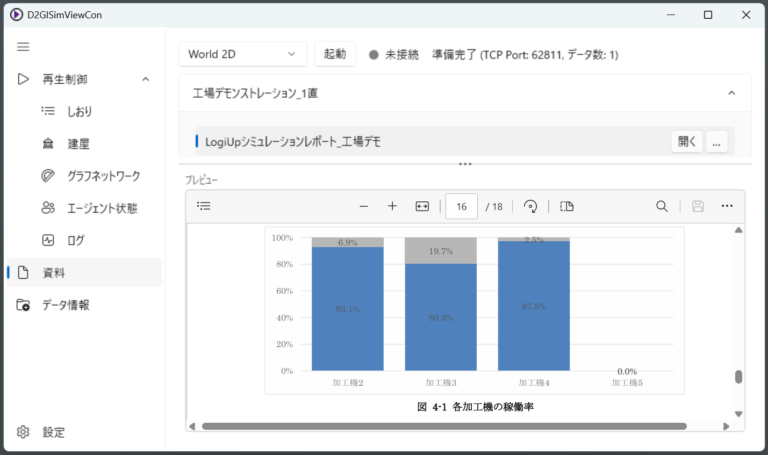The height and width of the screenshot is (455, 768).
Task: Open the PDF toolbar more options ellipsis
Action: point(727,206)
